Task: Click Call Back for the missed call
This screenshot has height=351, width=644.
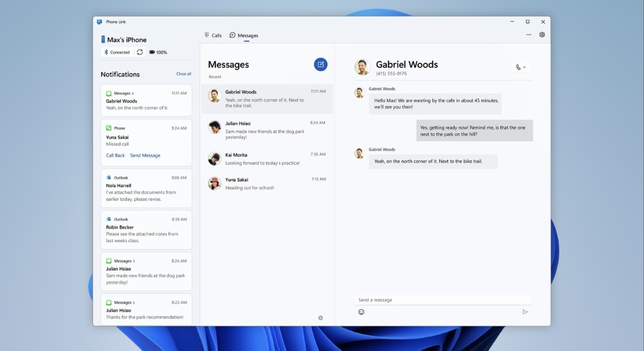Action: coord(115,155)
